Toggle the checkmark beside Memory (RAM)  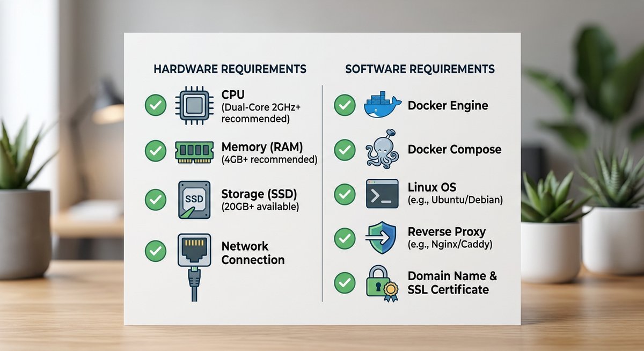click(x=156, y=152)
